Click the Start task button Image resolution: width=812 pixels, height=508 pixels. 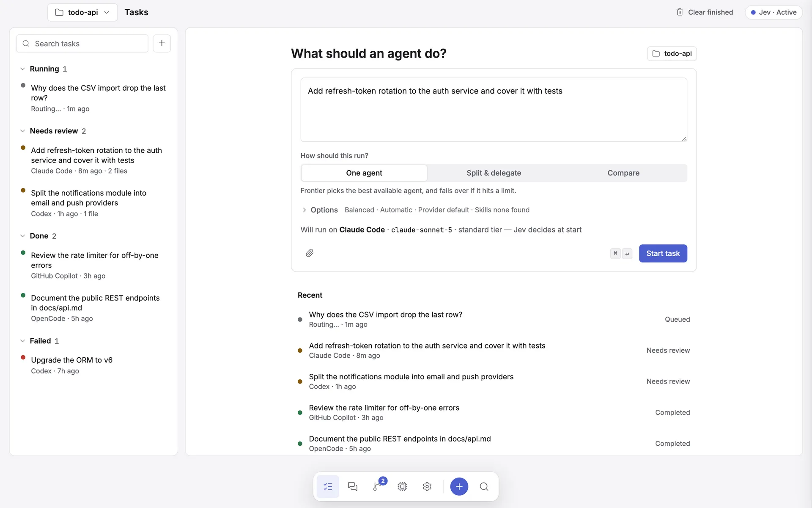(x=663, y=253)
